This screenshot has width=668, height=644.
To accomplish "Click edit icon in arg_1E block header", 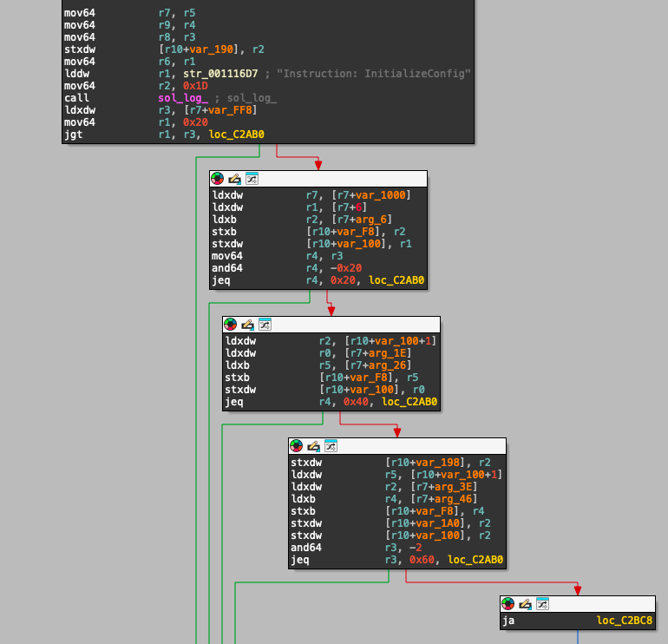I will pos(247,325).
